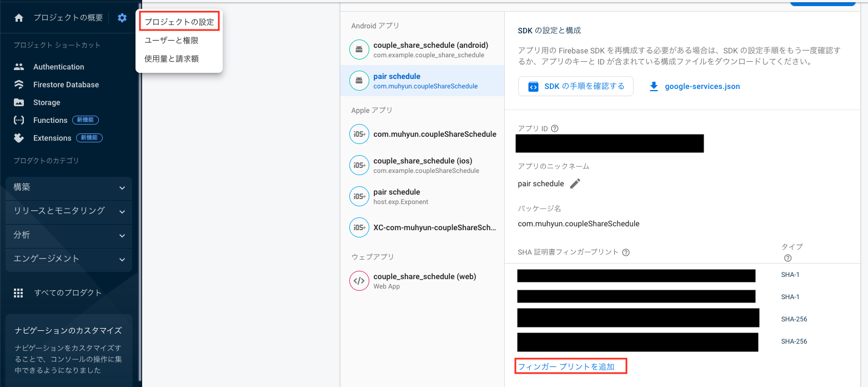Image resolution: width=868 pixels, height=387 pixels.
Task: Click SDK の手順を確認する button
Action: [x=576, y=86]
